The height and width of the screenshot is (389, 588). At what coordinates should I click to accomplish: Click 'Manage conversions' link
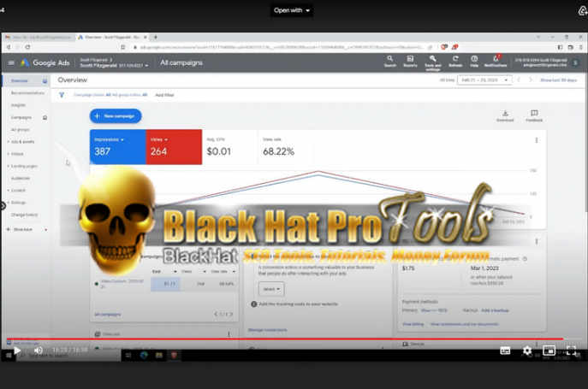(x=267, y=330)
